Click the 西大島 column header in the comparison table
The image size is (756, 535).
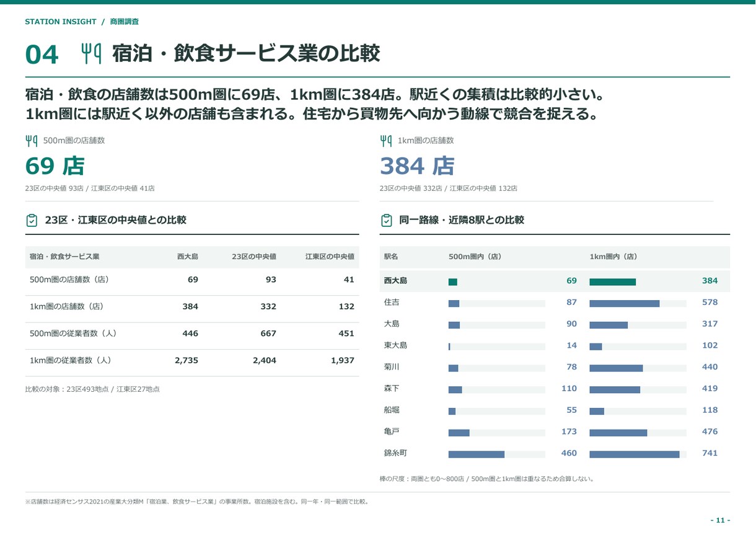click(x=187, y=257)
